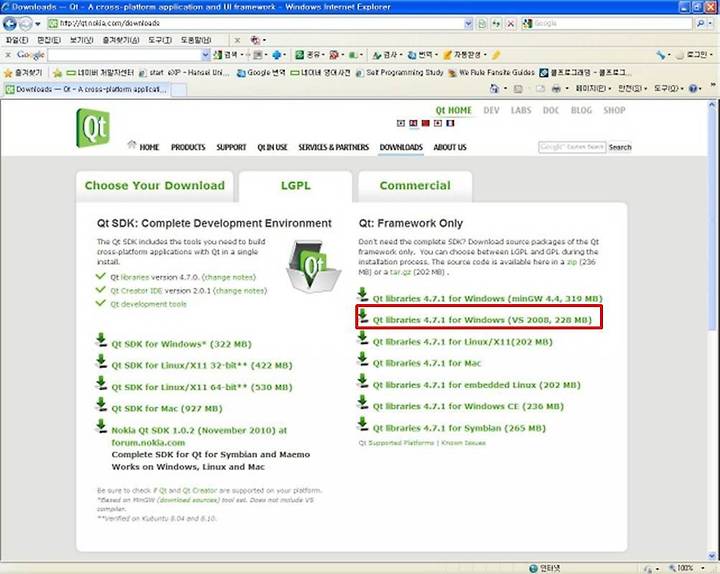Go back with the browser Back arrow
The width and height of the screenshot is (720, 574).
pyautogui.click(x=10, y=23)
